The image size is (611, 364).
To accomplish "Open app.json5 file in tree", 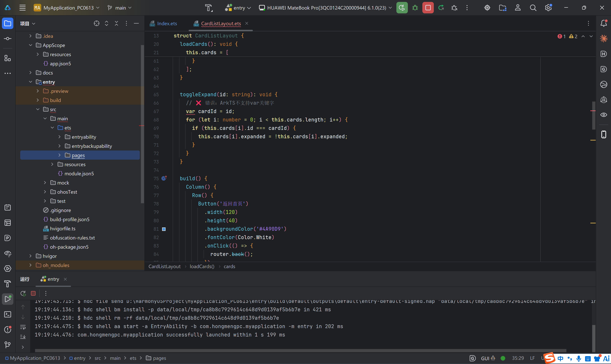I will 60,64.
